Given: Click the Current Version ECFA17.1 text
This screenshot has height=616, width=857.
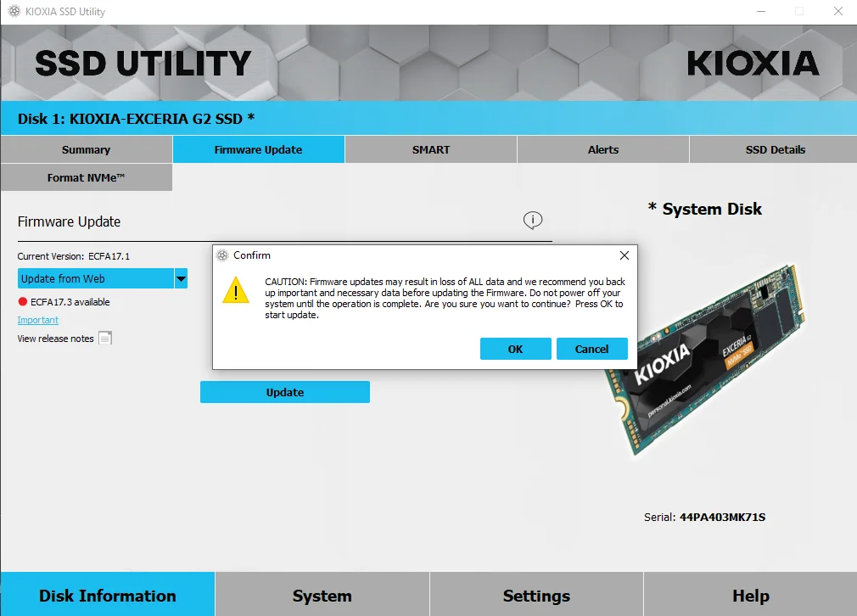Looking at the screenshot, I should pyautogui.click(x=73, y=255).
